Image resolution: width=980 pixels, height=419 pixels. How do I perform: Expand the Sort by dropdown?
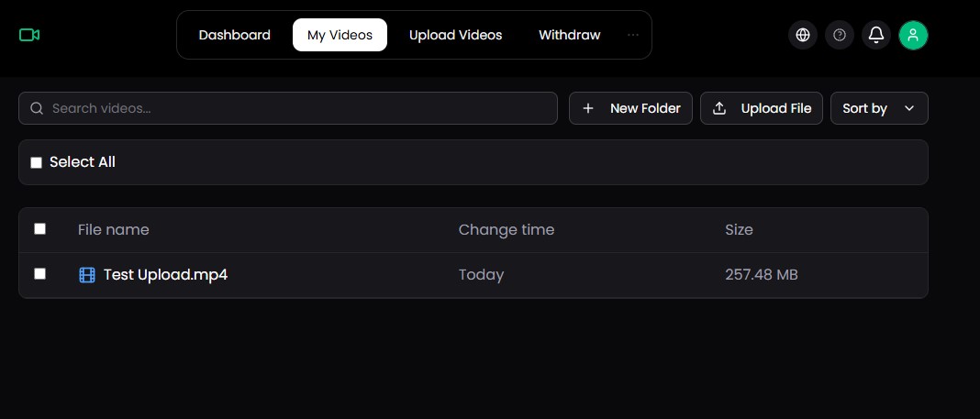[879, 108]
